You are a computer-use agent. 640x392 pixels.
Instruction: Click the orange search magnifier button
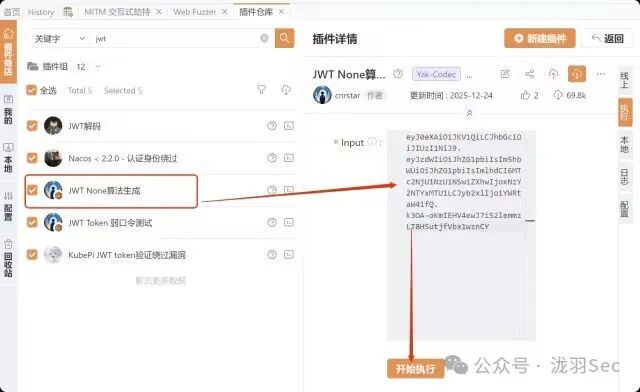tap(284, 38)
